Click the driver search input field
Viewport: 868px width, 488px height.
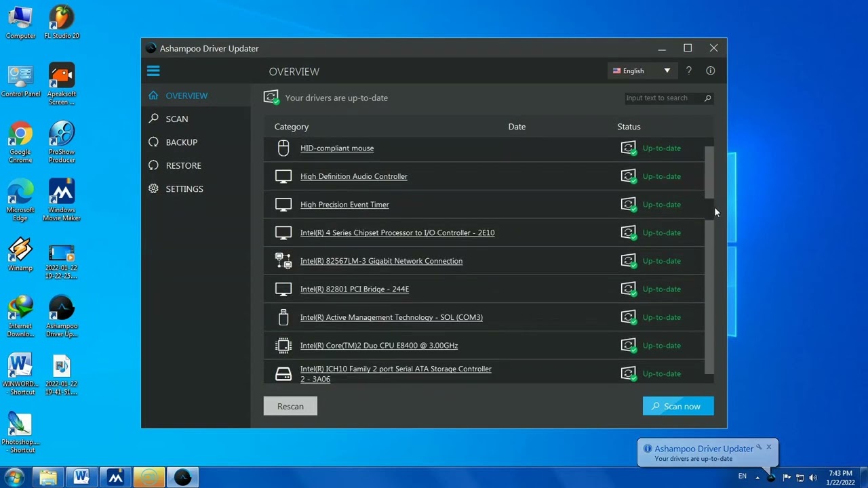663,98
